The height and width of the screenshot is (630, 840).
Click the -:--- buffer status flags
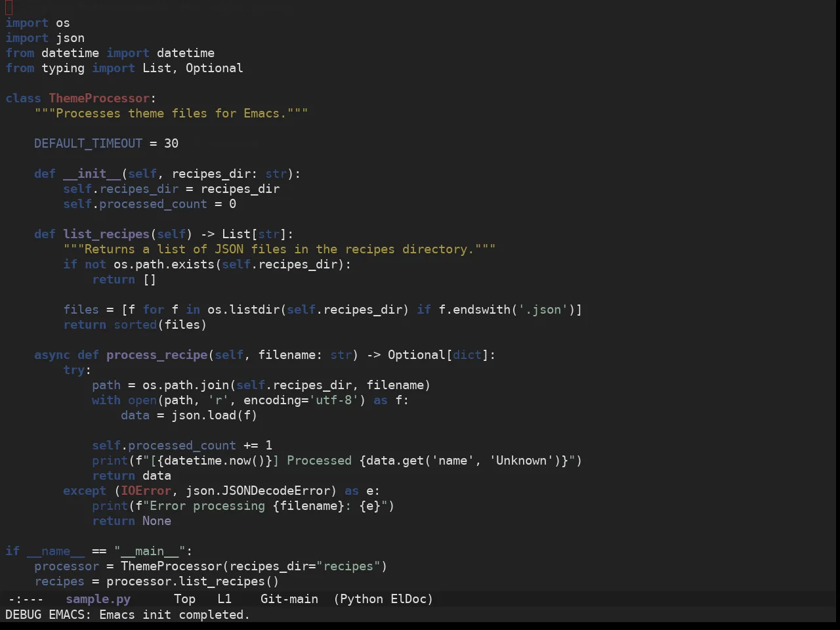click(26, 598)
